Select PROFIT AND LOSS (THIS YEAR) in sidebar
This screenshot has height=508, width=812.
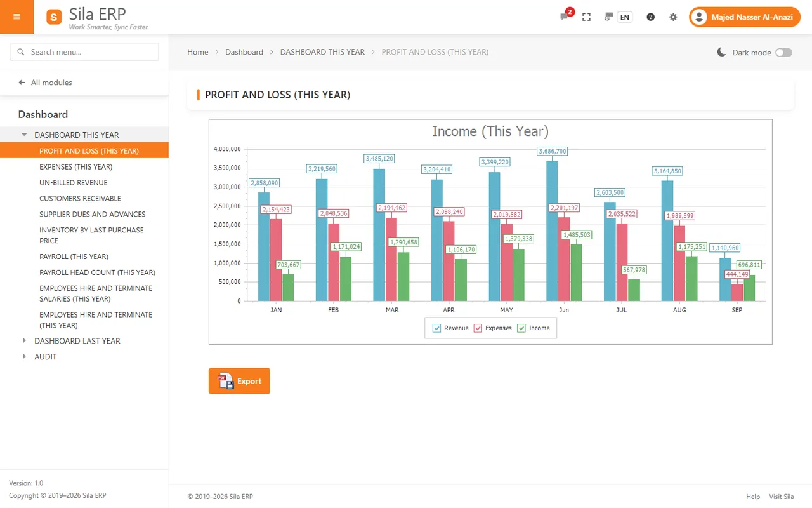click(x=84, y=151)
